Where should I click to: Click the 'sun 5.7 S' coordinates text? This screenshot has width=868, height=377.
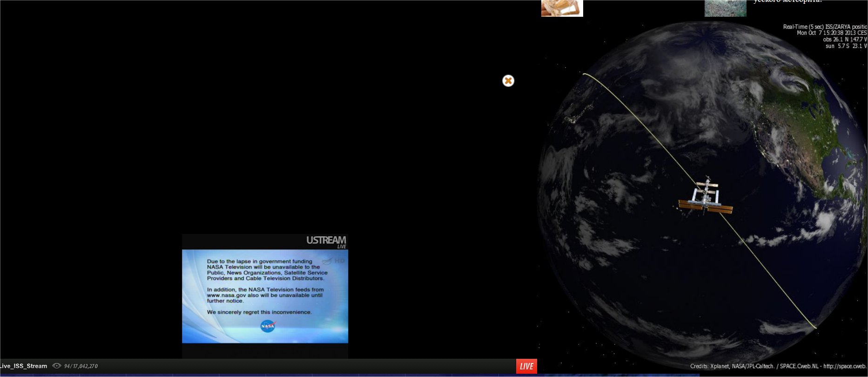pos(846,46)
